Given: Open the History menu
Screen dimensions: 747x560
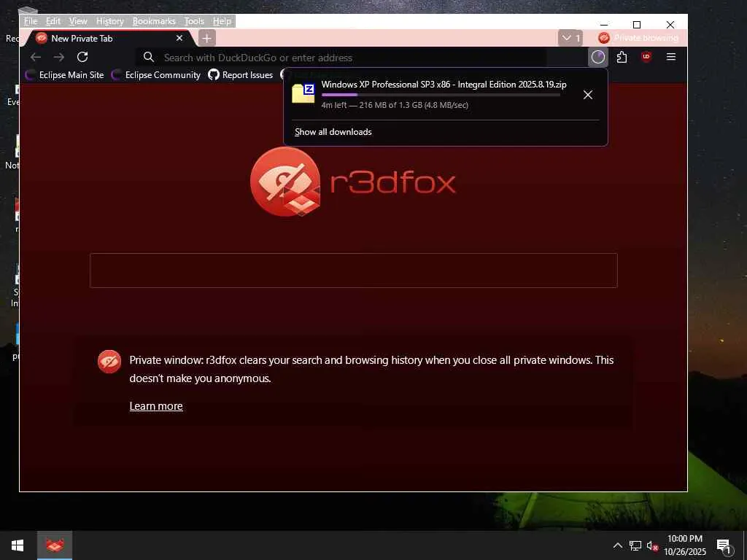Looking at the screenshot, I should pos(109,21).
